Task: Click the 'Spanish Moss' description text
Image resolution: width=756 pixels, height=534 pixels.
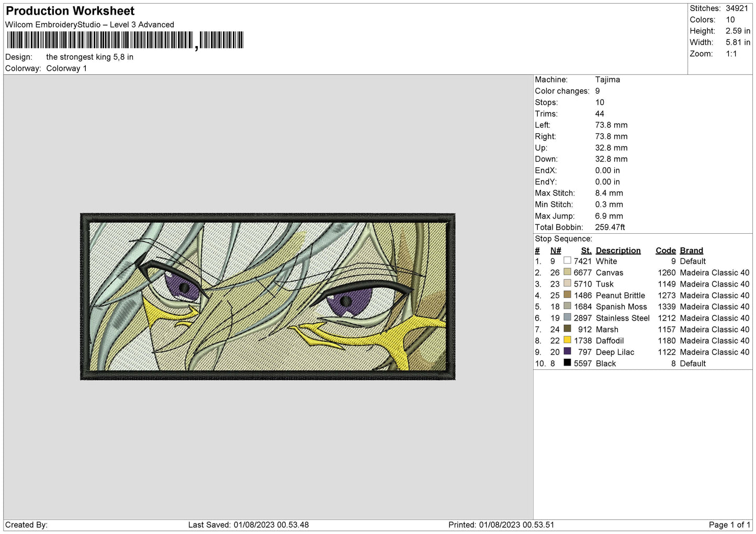Action: [622, 306]
